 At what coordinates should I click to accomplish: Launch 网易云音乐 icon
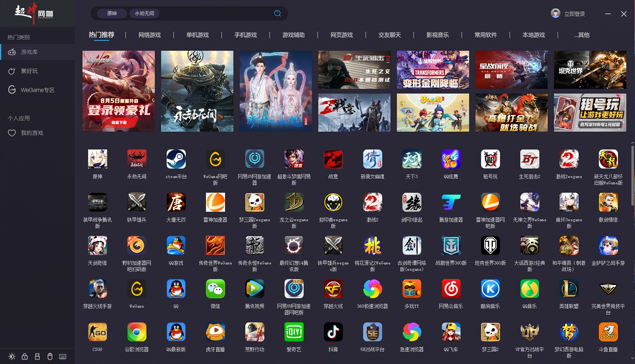point(451,289)
